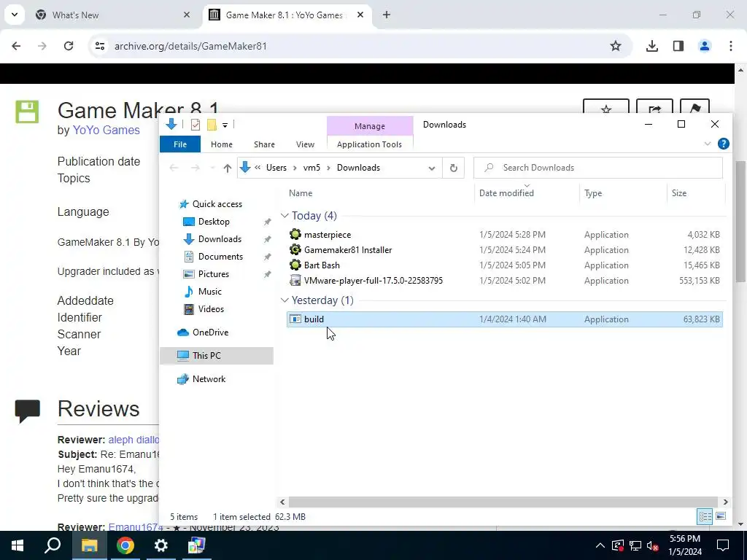The height and width of the screenshot is (560, 747).
Task: Click the Explorer horizontal scrollbar
Action: click(503, 502)
